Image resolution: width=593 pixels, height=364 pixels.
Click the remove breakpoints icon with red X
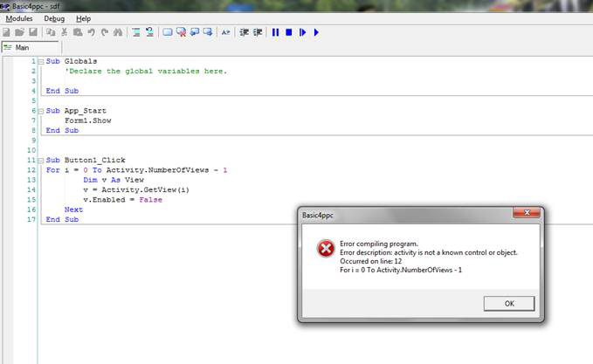[x=181, y=32]
